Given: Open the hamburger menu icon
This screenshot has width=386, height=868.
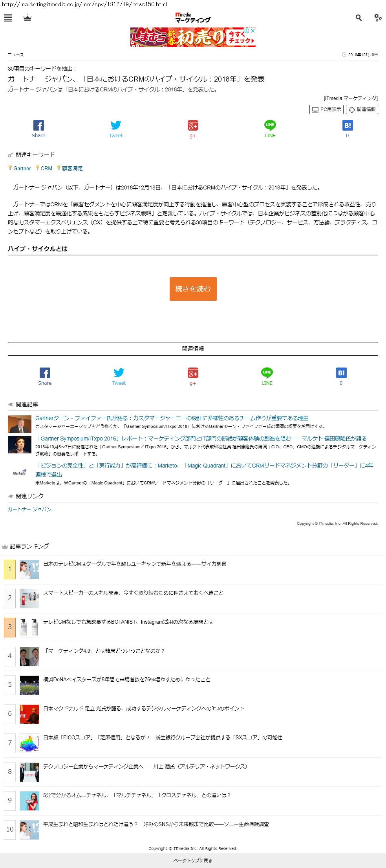Looking at the screenshot, I should click(x=8, y=18).
